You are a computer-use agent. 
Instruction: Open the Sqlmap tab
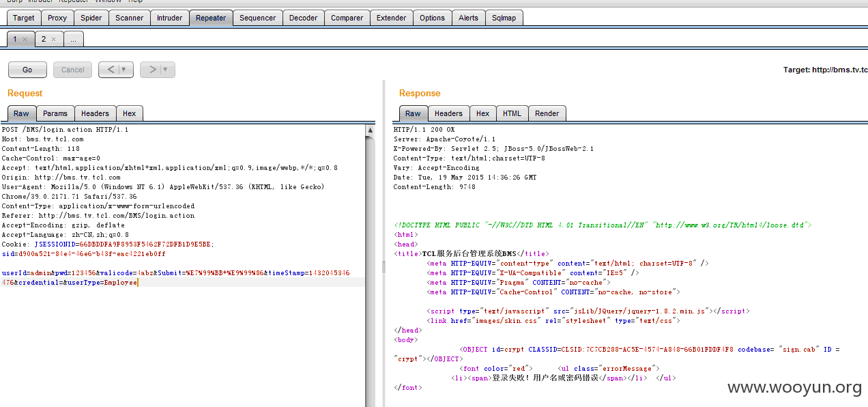(504, 18)
